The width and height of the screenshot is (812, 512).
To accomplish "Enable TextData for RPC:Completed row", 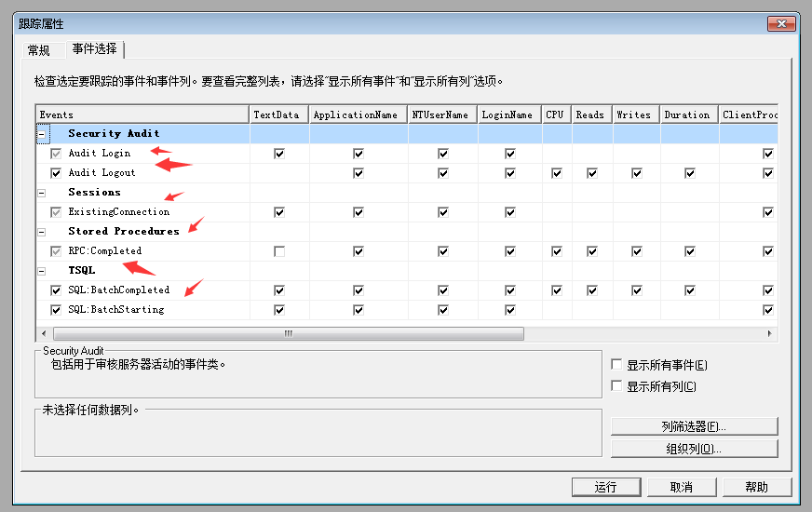I will (x=279, y=251).
